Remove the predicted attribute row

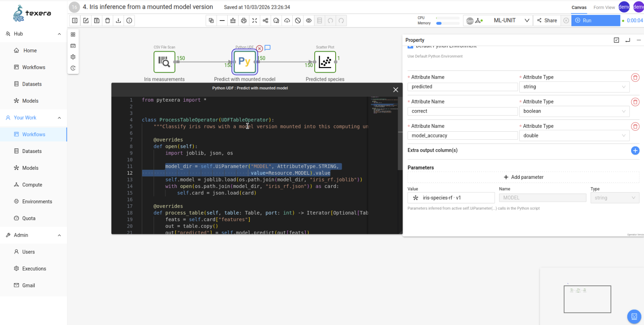pos(635,78)
